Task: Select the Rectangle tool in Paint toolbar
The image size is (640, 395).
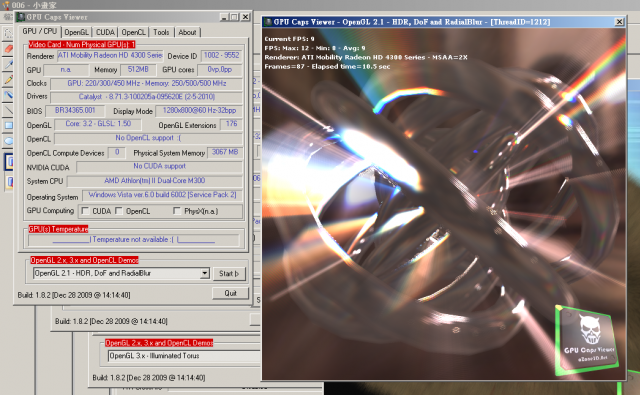Action: tap(8, 126)
